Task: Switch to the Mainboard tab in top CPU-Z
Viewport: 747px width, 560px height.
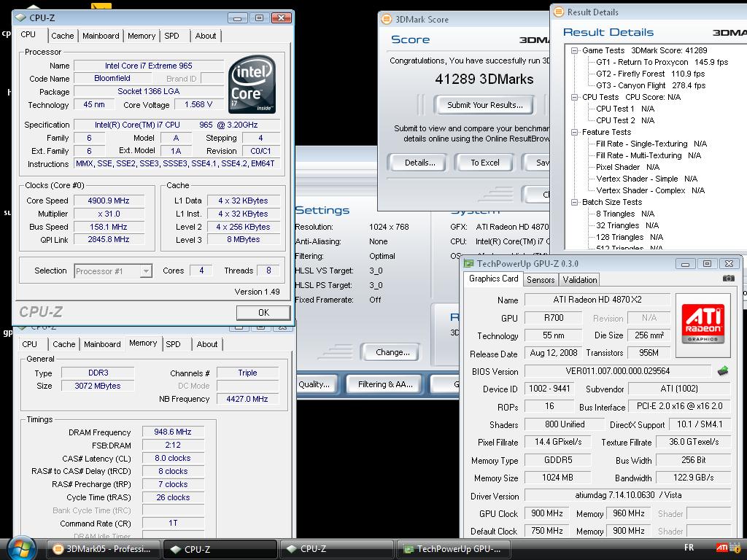Action: [x=101, y=36]
